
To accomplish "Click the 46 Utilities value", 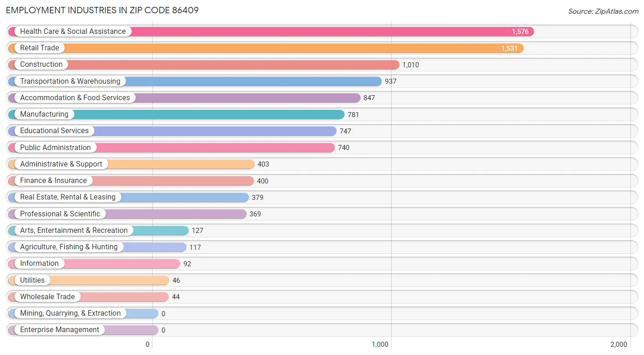I will [x=176, y=280].
